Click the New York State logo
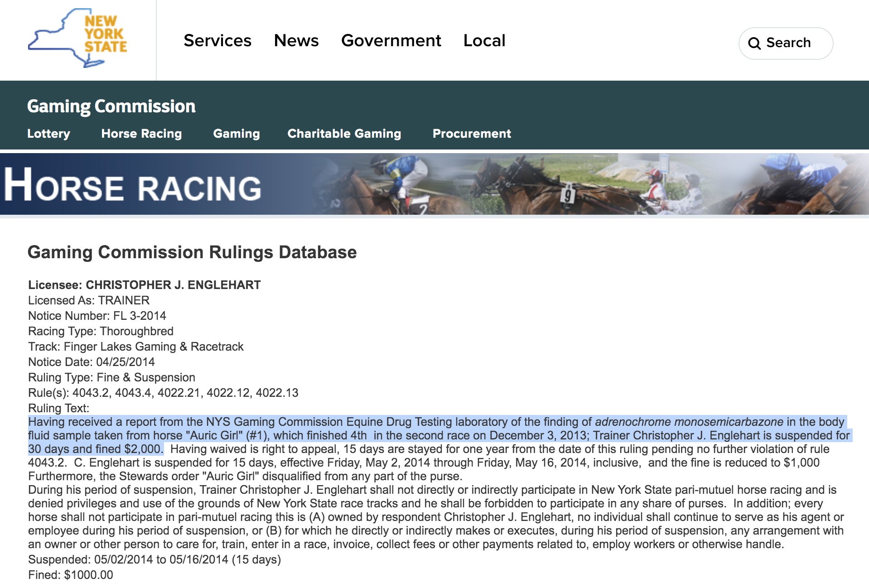869x588 pixels. (x=77, y=38)
